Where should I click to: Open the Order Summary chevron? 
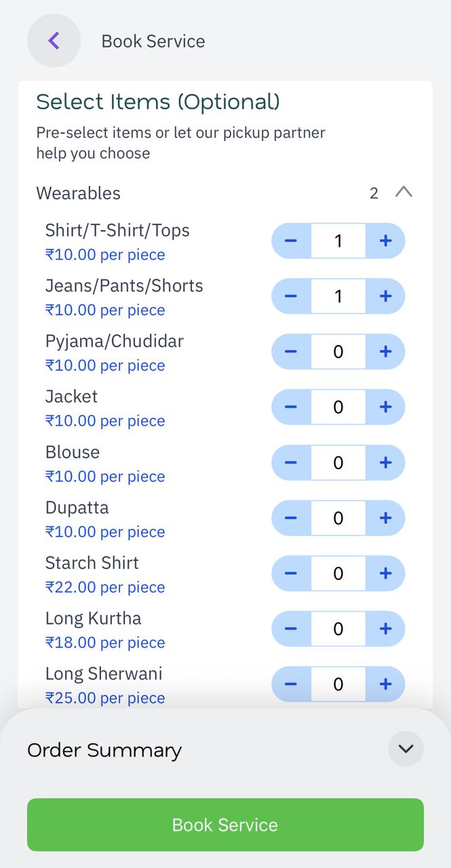tap(406, 749)
